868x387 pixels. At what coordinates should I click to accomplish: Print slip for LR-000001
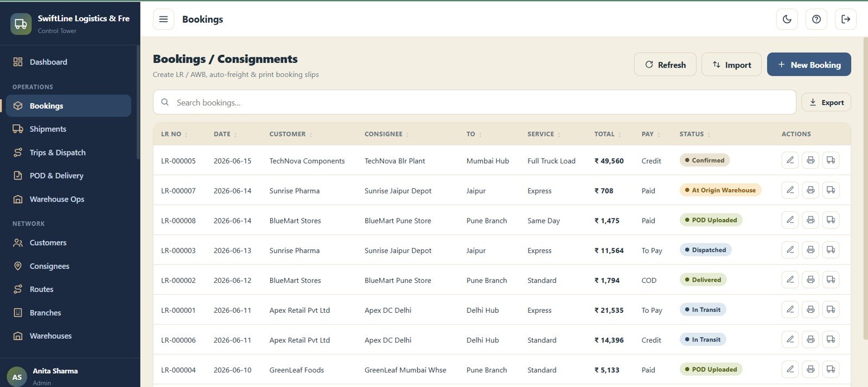click(x=810, y=309)
